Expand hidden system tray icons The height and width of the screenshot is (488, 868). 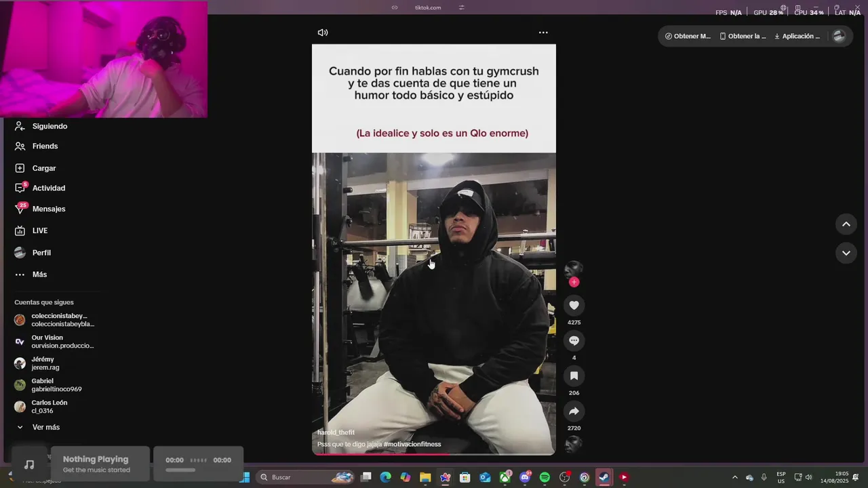[735, 477]
